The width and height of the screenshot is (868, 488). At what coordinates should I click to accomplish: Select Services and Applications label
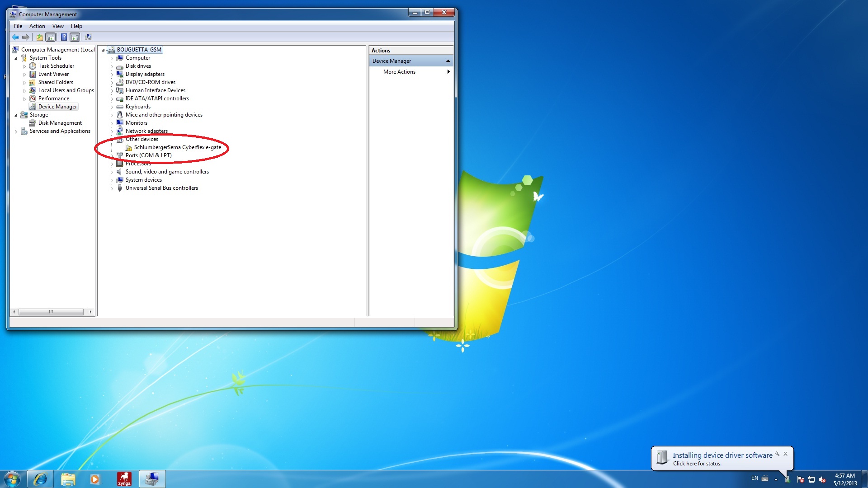click(x=60, y=131)
